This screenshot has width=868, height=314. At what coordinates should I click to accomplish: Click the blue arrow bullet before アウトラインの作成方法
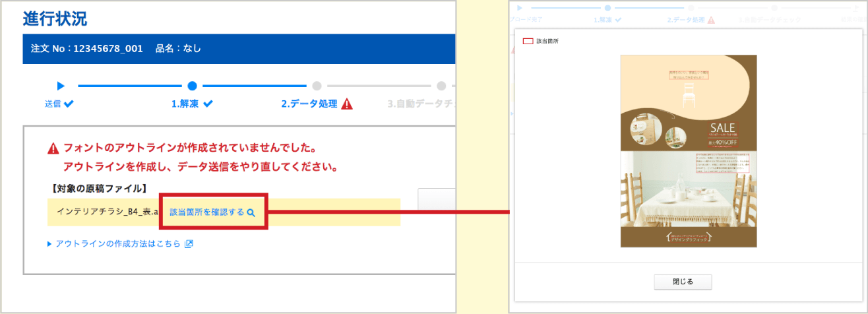pos(49,244)
